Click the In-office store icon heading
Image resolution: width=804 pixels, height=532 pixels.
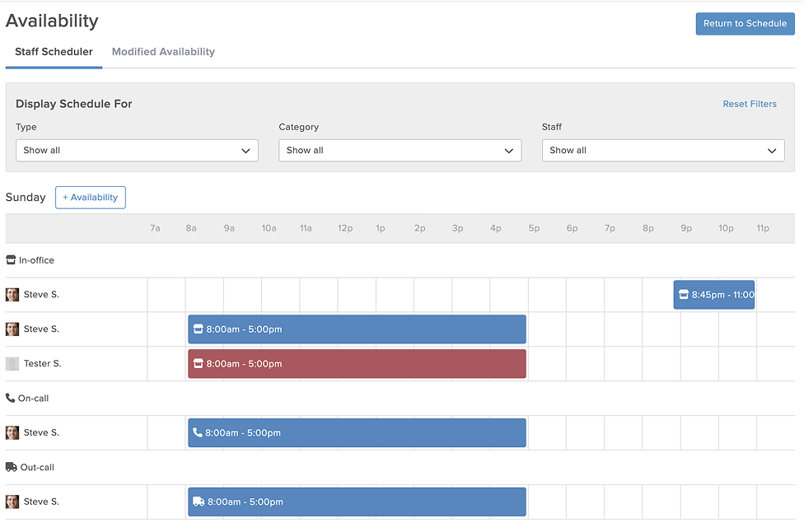click(11, 260)
